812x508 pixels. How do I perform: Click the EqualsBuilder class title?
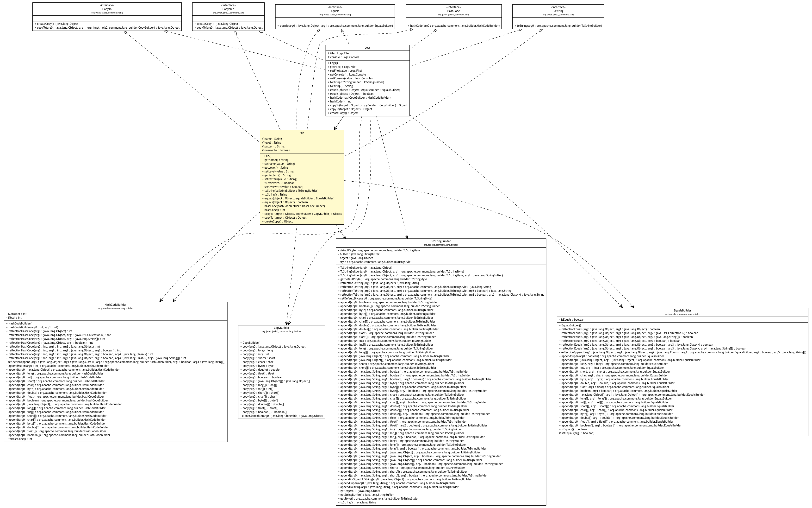(682, 311)
